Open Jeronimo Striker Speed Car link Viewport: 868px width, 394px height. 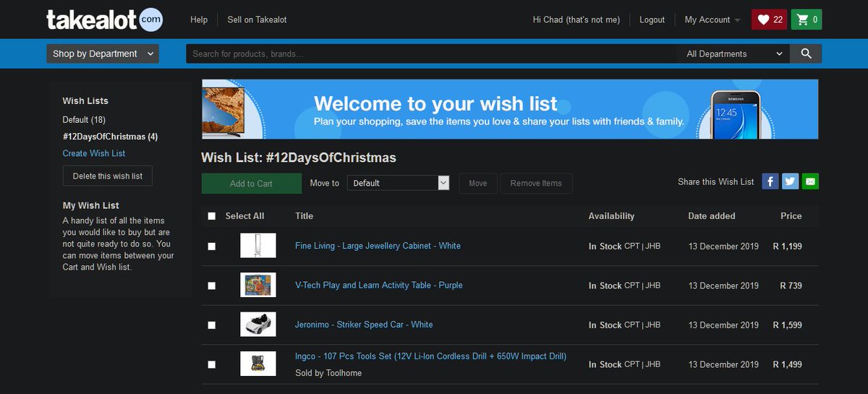(364, 325)
